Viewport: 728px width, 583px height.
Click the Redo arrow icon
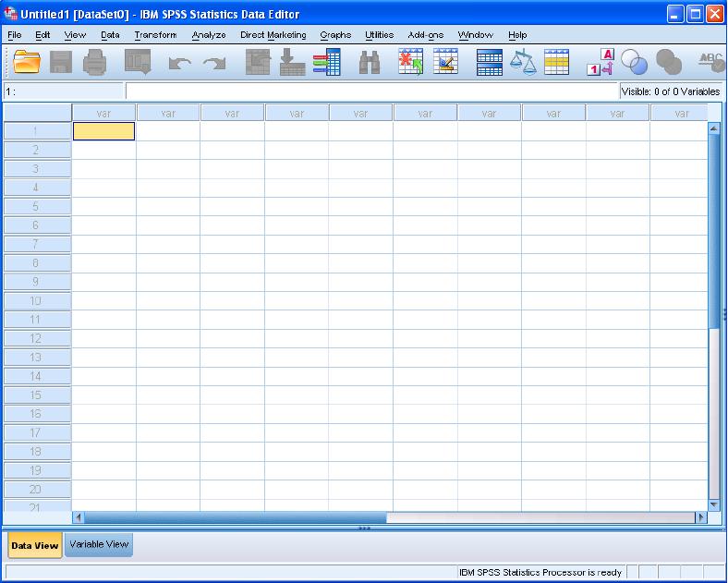pos(214,63)
